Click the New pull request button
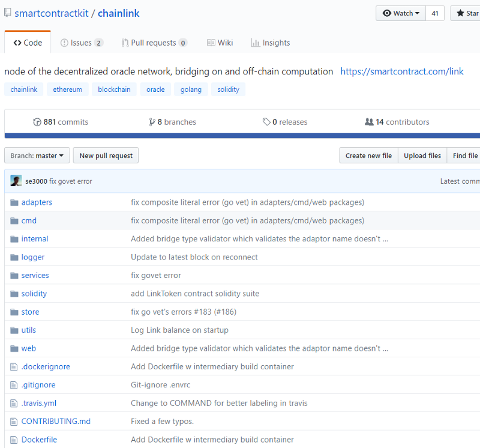Image resolution: width=480 pixels, height=448 pixels. [106, 156]
